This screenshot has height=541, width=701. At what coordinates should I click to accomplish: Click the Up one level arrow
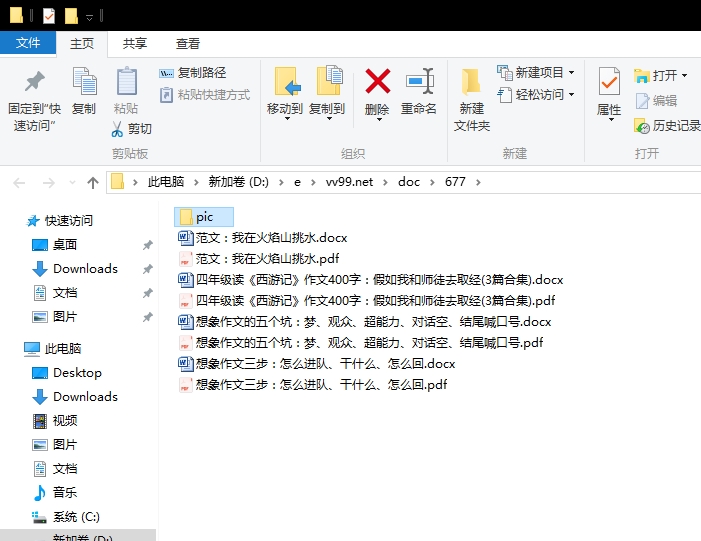[93, 182]
